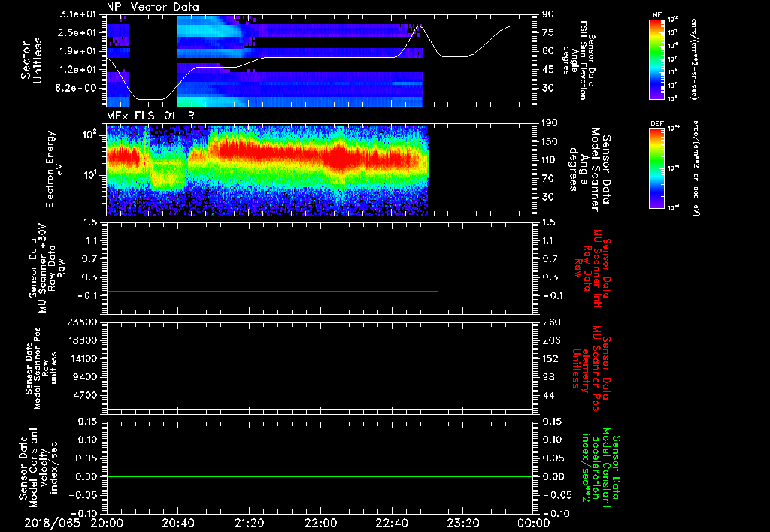Click the "90" sun elevation tick label
This screenshot has height=532, width=770.
click(548, 14)
